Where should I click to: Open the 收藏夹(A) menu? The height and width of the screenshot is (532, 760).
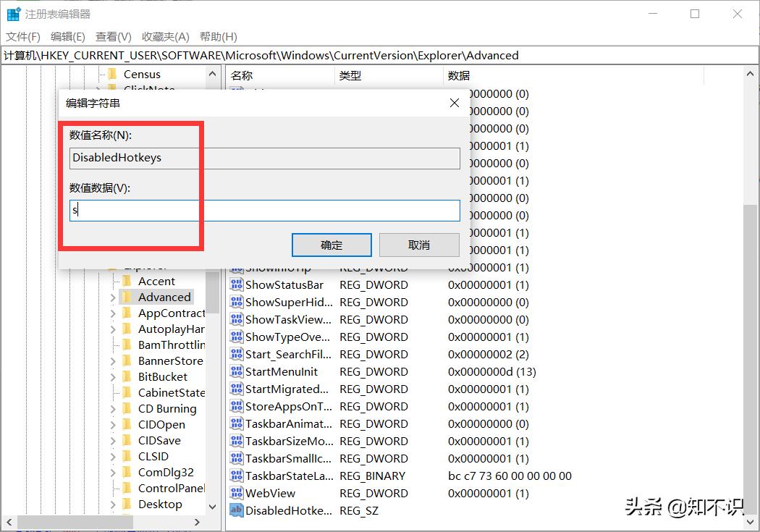[165, 37]
